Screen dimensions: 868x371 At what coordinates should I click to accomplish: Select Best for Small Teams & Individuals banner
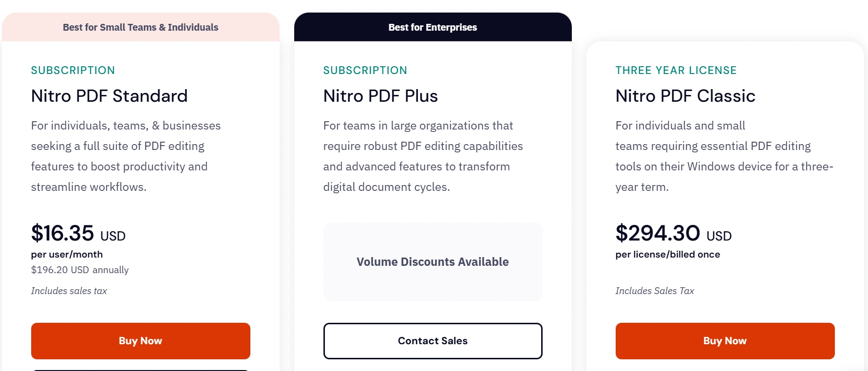(x=140, y=27)
